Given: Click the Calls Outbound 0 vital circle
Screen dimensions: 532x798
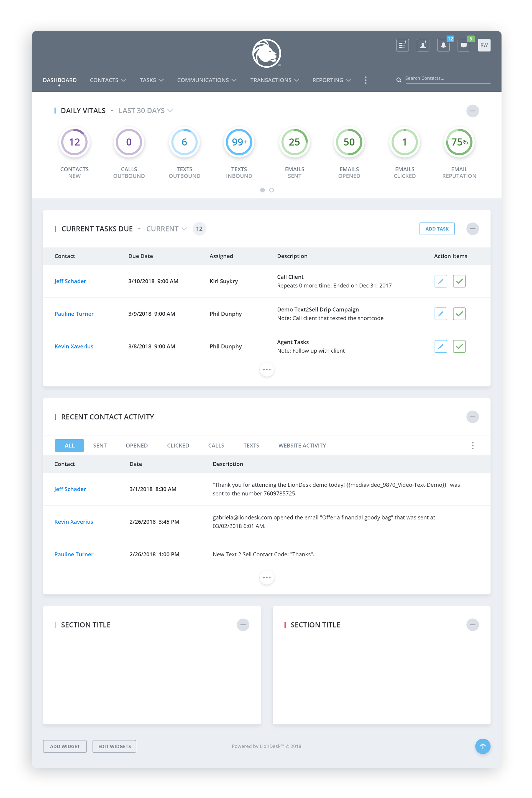Looking at the screenshot, I should [x=129, y=142].
